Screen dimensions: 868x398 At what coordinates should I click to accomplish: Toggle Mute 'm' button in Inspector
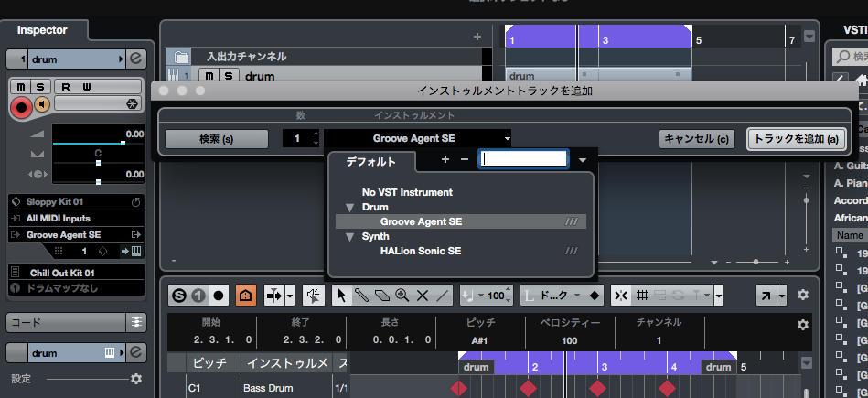(21, 86)
